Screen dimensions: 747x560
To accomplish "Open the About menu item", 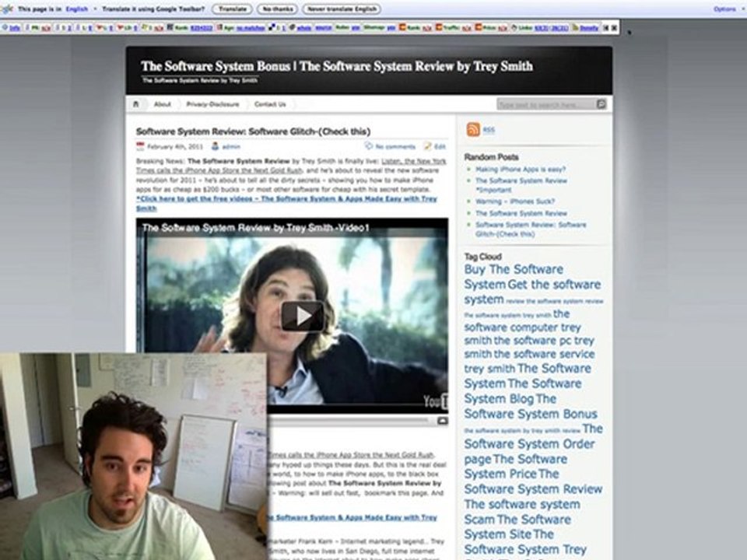I will coord(163,104).
